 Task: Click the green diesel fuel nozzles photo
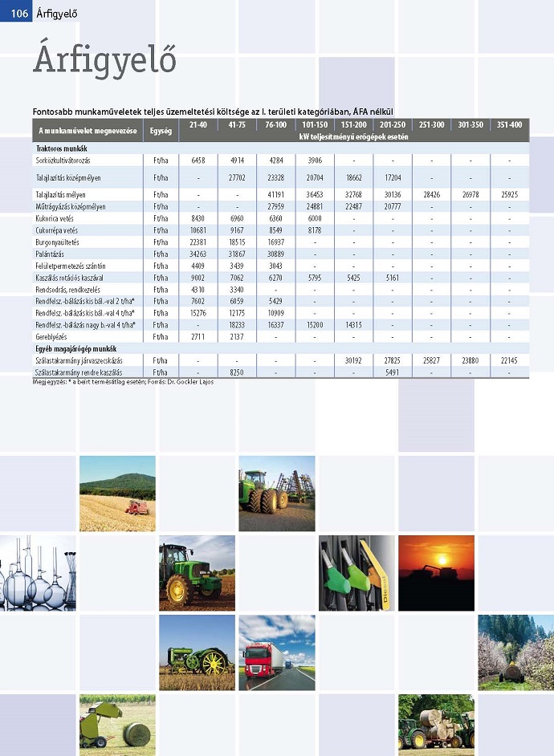coord(356,573)
